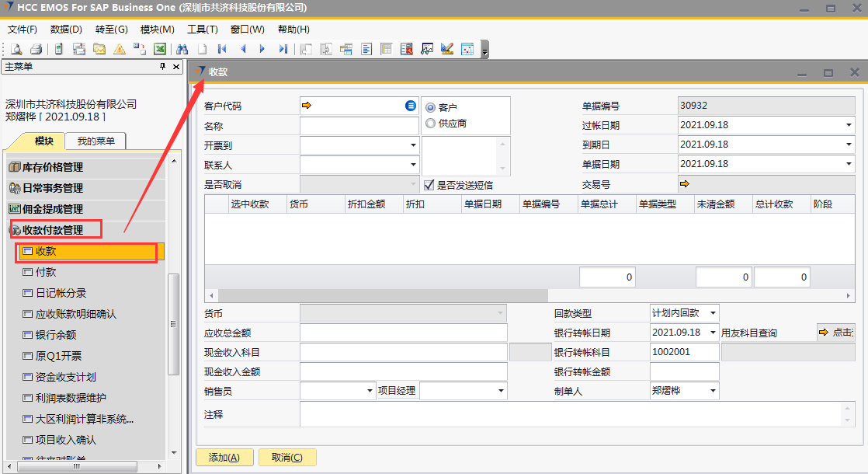Click the print preview toolbar icon
This screenshot has height=474, width=868.
tap(16, 49)
